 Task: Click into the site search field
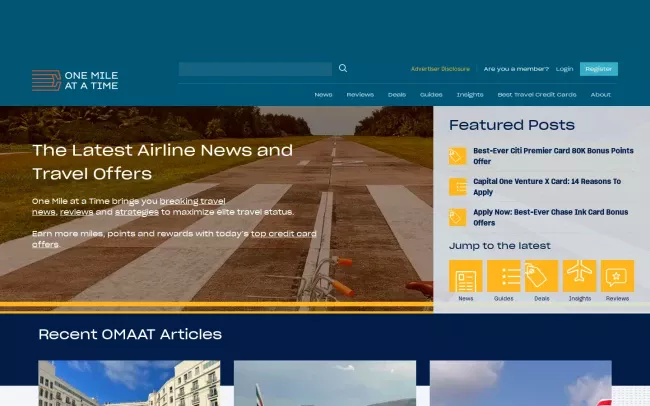point(255,69)
